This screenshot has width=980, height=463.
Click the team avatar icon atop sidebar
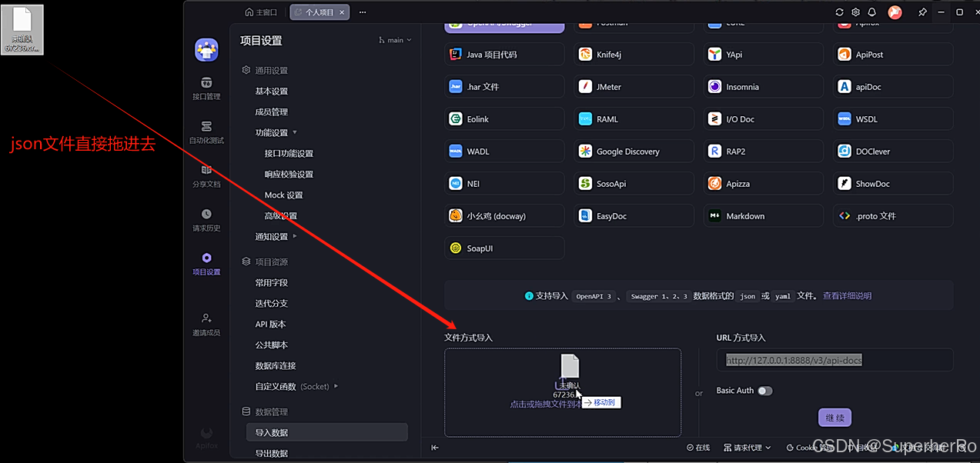pos(206,49)
